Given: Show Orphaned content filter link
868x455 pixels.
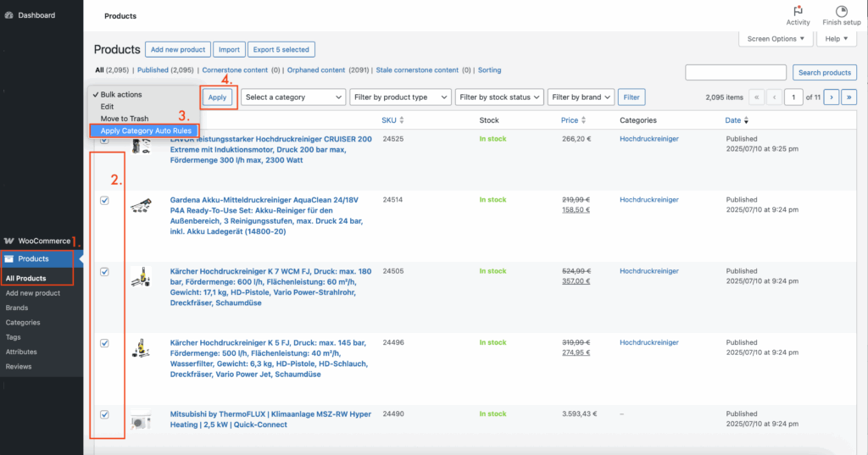Looking at the screenshot, I should click(316, 70).
